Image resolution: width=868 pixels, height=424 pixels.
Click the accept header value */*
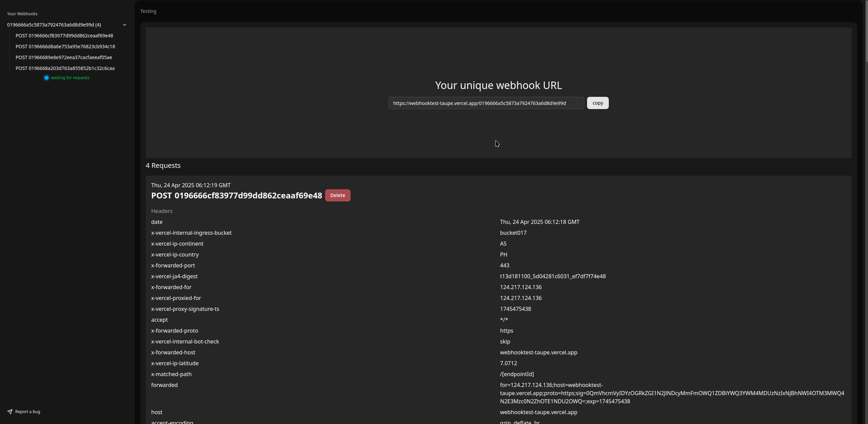(504, 320)
